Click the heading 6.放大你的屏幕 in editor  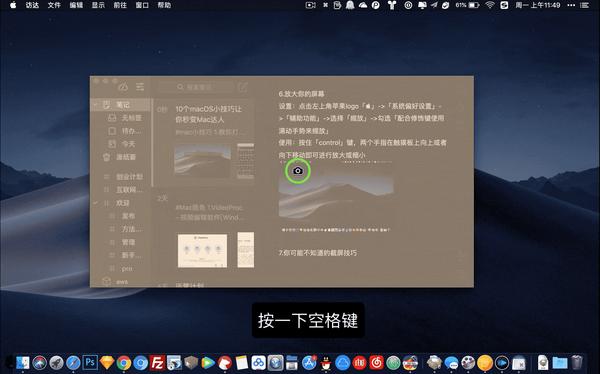pos(302,94)
